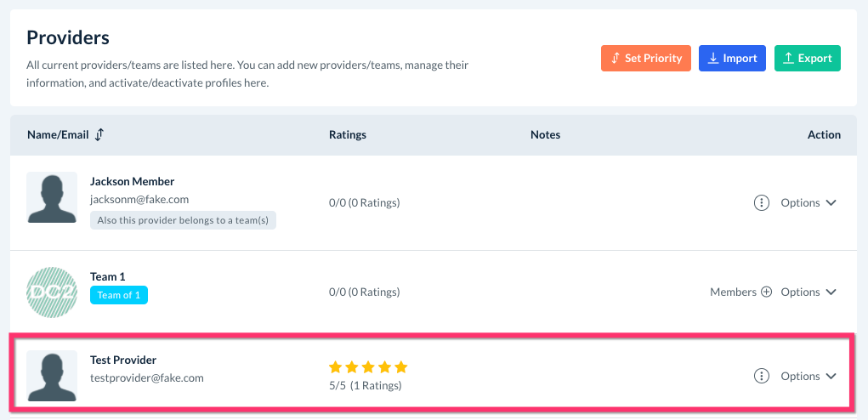Click the Name/Email sort arrows icon
Image resolution: width=868 pixels, height=420 pixels.
pyautogui.click(x=99, y=134)
